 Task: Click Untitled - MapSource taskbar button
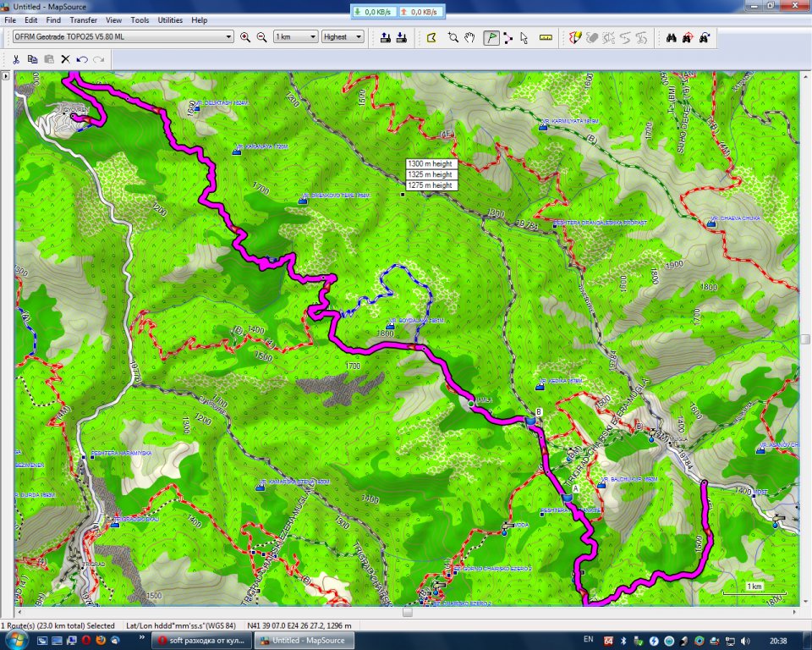(304, 641)
